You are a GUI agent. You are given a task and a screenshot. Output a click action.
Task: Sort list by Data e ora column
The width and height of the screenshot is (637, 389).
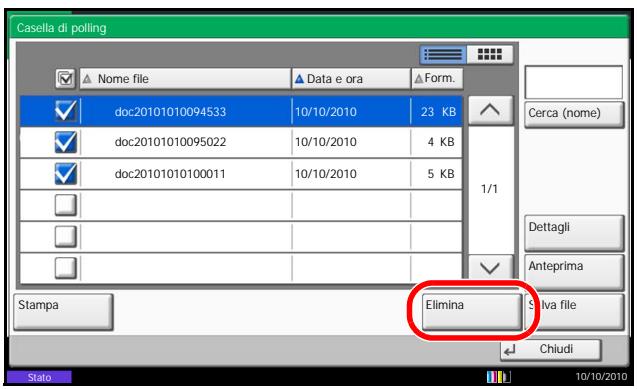351,79
